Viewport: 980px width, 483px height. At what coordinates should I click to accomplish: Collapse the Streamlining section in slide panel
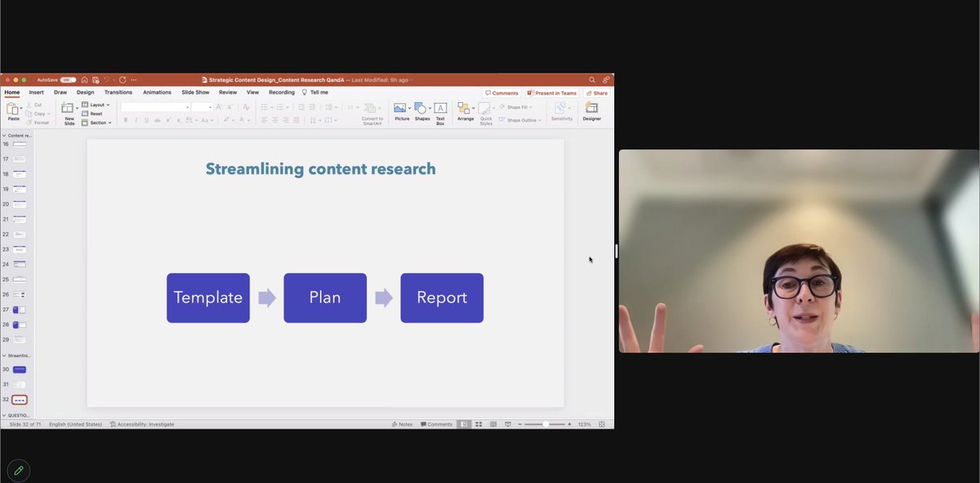coord(3,356)
